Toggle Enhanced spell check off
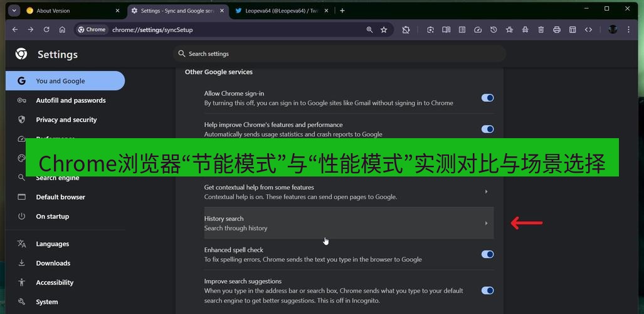This screenshot has width=644, height=314. click(487, 254)
